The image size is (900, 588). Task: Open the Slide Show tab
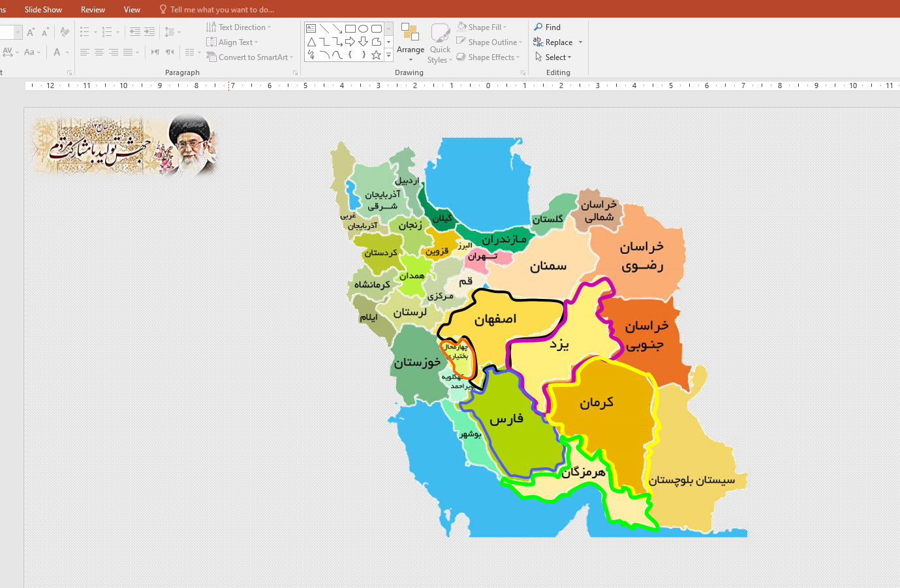point(43,10)
